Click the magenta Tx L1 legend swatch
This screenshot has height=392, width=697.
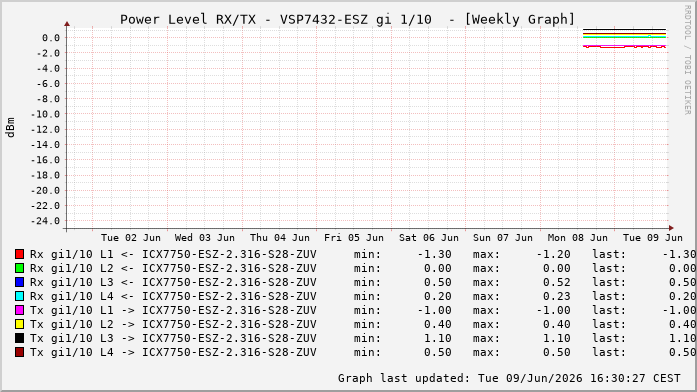(x=20, y=310)
